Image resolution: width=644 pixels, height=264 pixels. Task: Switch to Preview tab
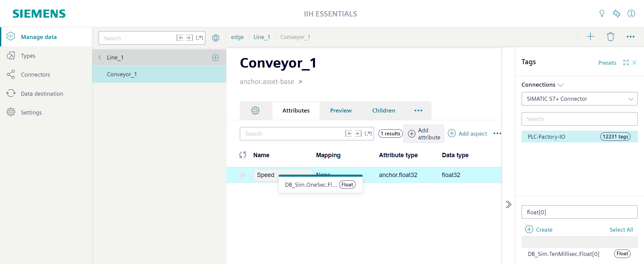341,111
